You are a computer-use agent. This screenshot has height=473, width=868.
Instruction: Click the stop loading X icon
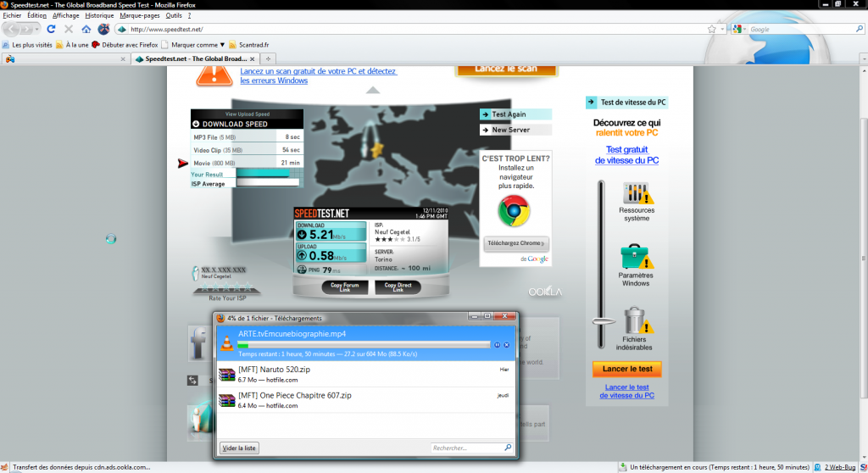[69, 29]
